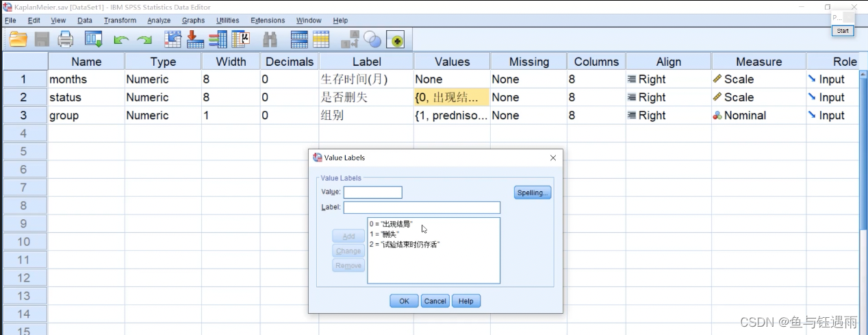Click the Value input field
This screenshot has height=335, width=868.
[x=373, y=193]
